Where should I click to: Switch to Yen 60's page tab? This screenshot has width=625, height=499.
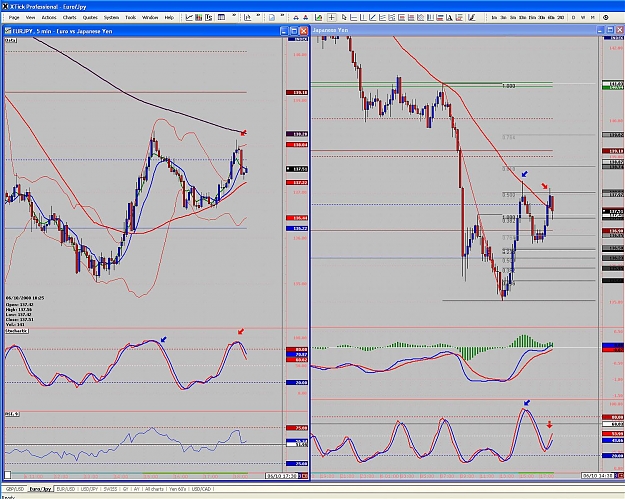point(177,489)
